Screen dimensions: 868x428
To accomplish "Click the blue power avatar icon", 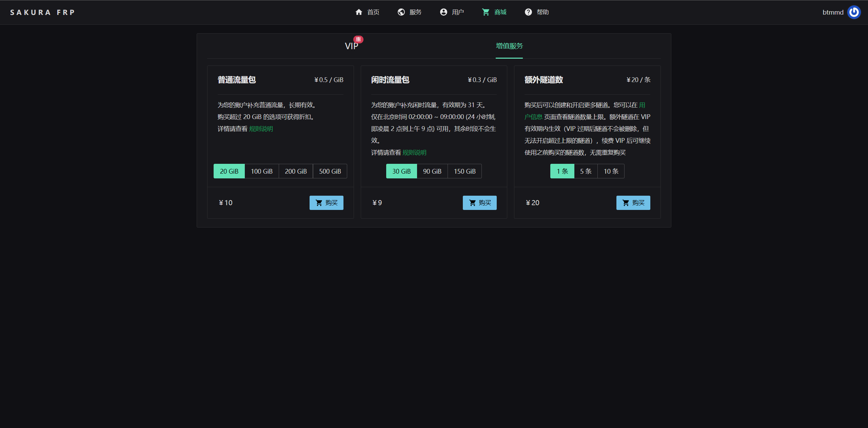I will point(854,12).
